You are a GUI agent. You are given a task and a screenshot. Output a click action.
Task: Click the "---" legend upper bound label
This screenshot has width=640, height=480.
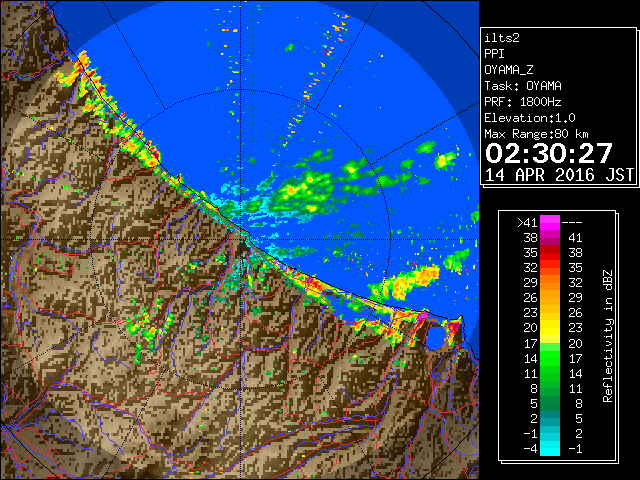tap(572, 223)
